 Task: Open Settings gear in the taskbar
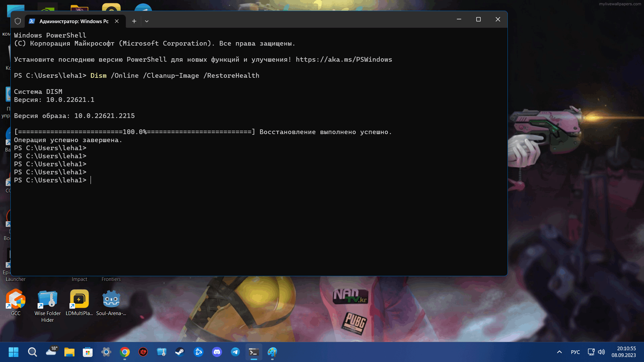(x=106, y=352)
